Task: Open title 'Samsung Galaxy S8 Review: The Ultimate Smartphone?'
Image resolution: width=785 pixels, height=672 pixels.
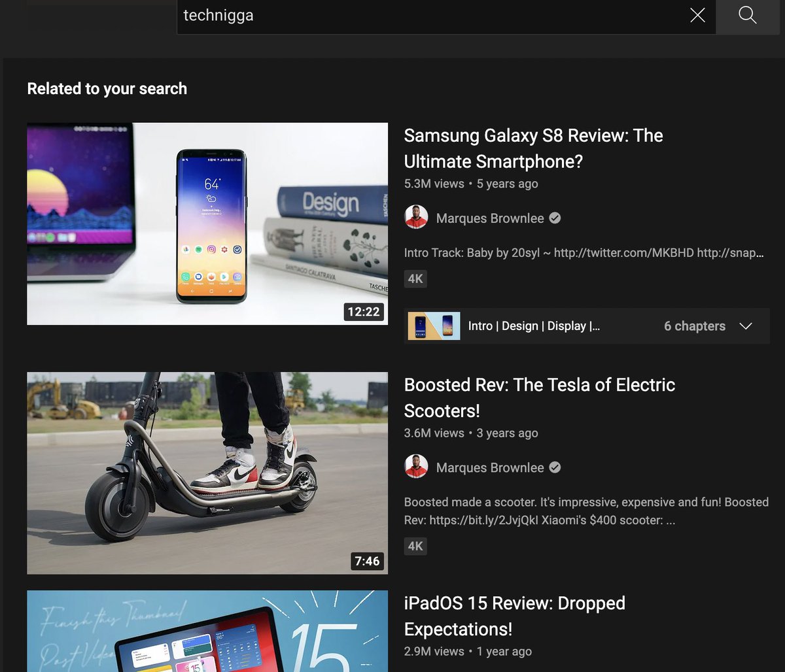Action: click(x=533, y=148)
